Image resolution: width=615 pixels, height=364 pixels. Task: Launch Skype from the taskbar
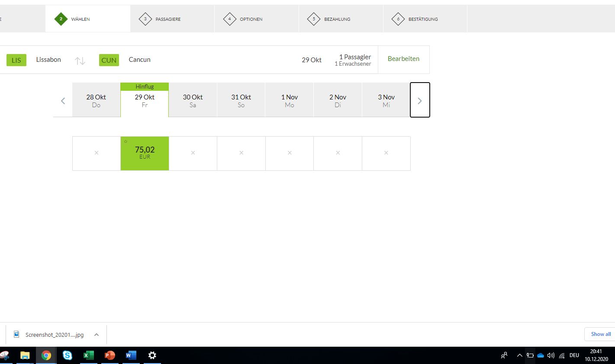[x=68, y=355]
